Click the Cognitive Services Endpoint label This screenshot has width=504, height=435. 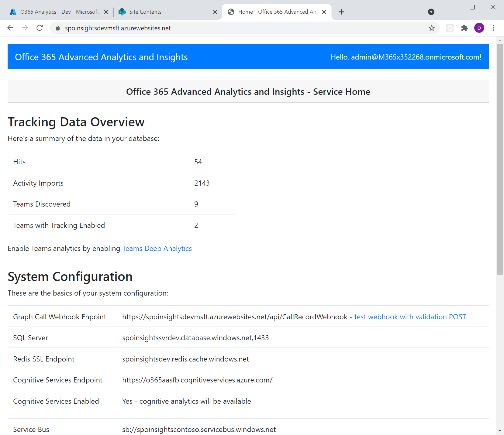58,380
